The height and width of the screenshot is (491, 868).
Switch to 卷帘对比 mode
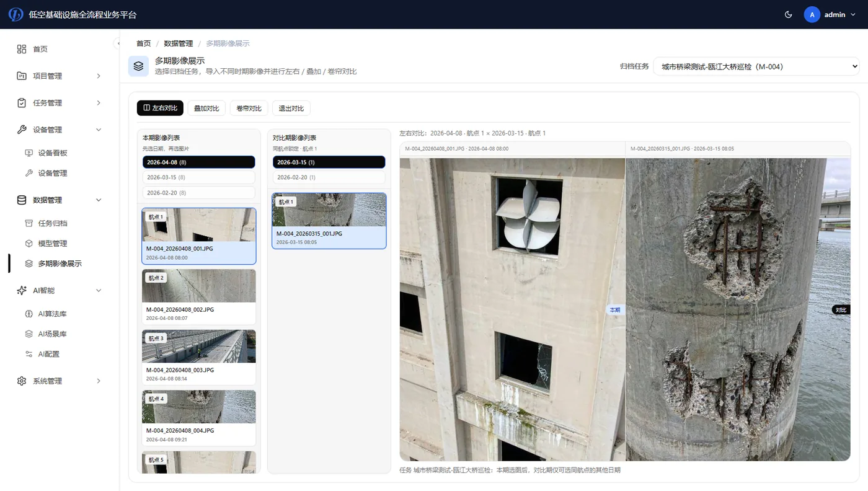click(249, 108)
